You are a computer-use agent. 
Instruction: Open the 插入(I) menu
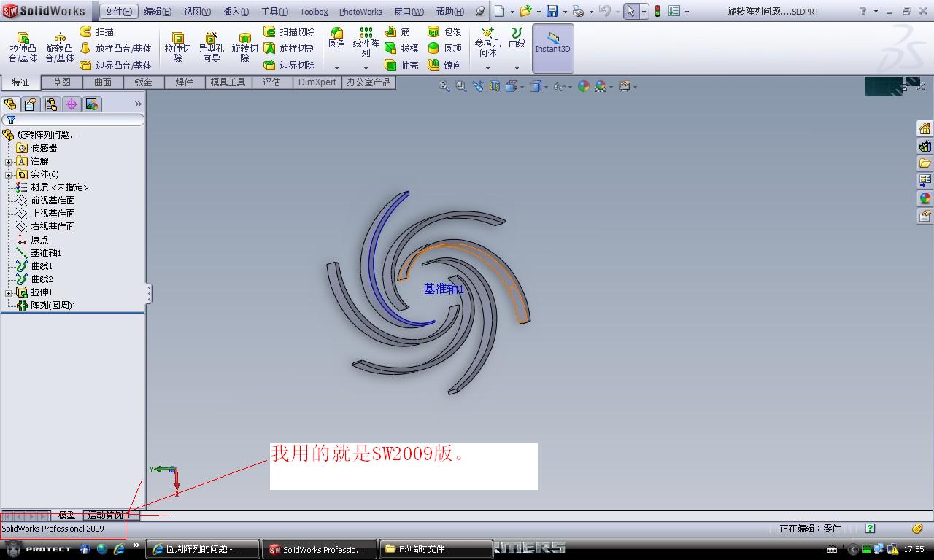(236, 11)
